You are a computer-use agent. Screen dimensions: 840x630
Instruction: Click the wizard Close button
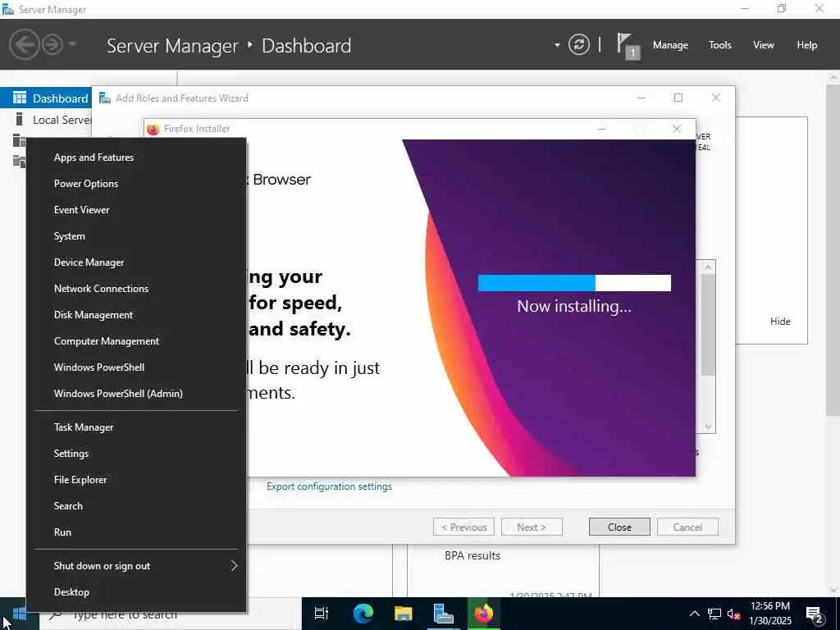pyautogui.click(x=619, y=527)
